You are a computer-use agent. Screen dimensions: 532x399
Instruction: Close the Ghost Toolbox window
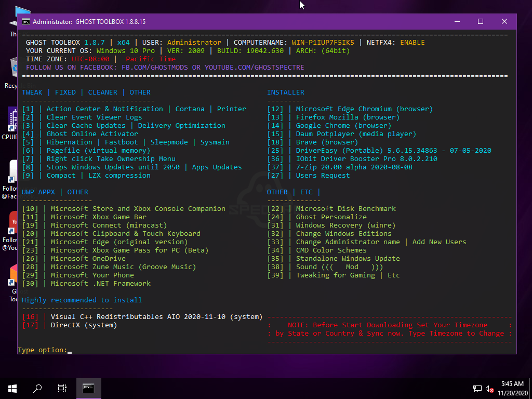(x=504, y=21)
